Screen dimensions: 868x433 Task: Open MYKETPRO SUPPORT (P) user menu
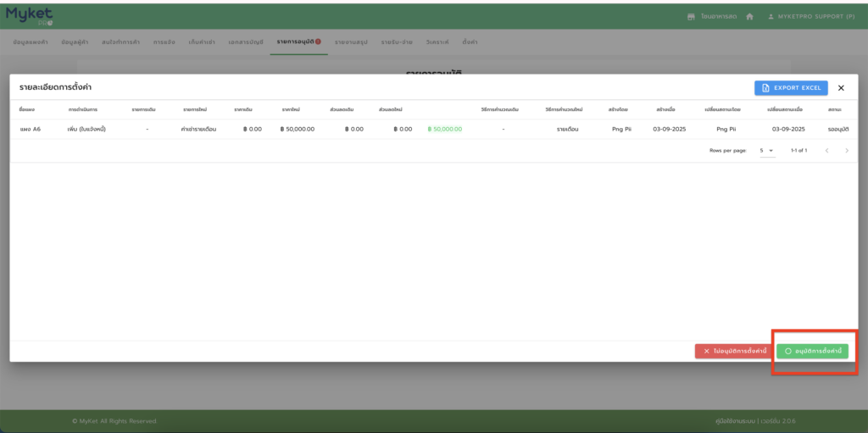(x=811, y=17)
